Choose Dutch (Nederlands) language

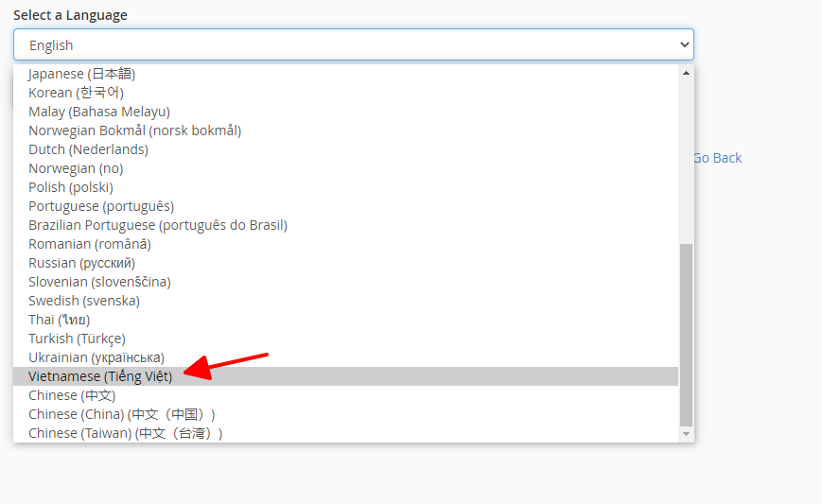click(88, 149)
